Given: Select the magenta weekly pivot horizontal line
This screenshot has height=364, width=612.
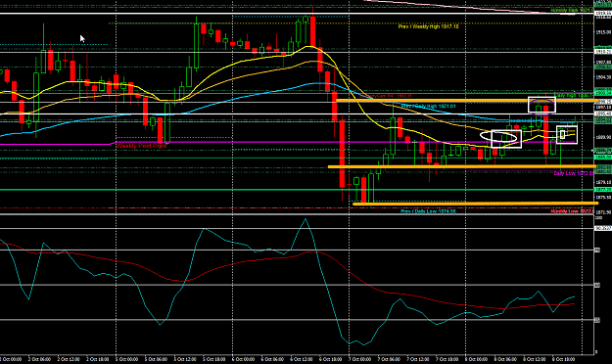Looking at the screenshot, I should (x=273, y=142).
